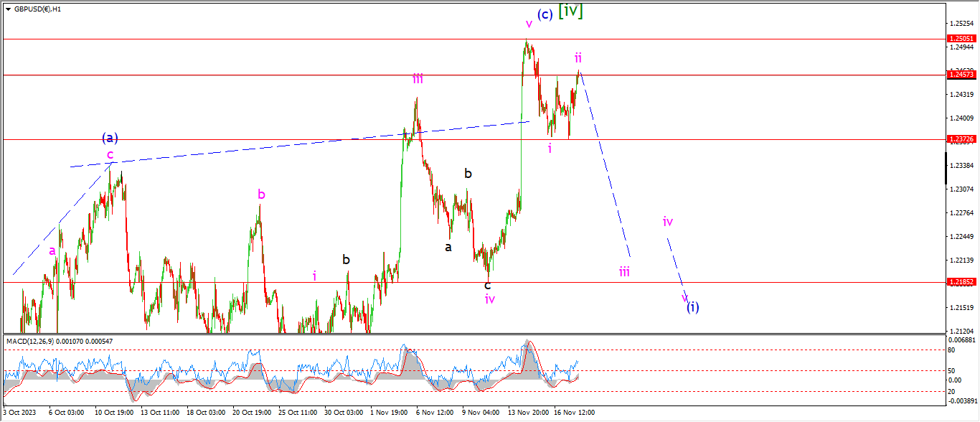The image size is (980, 422).
Task: Click the MACD 80 level label
Action: pos(951,350)
